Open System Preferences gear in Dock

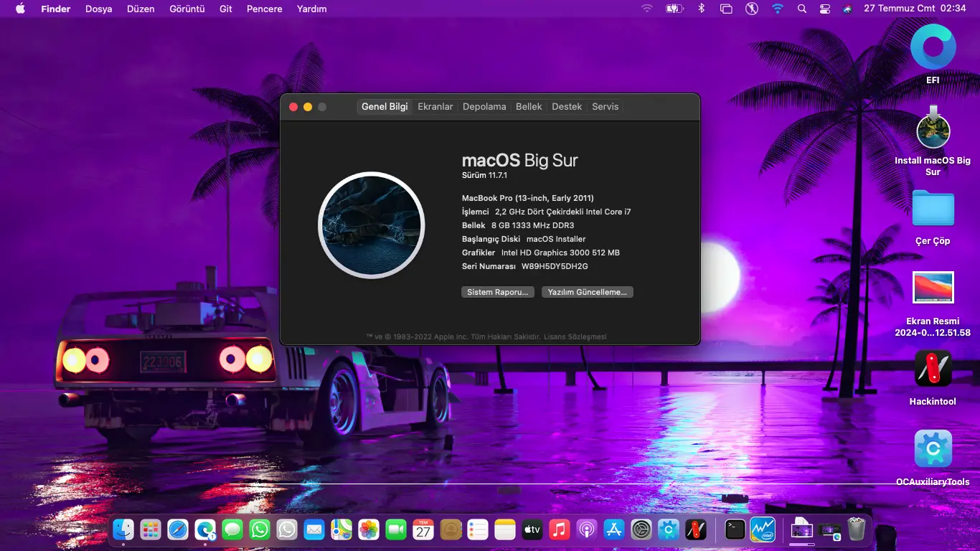[x=641, y=529]
